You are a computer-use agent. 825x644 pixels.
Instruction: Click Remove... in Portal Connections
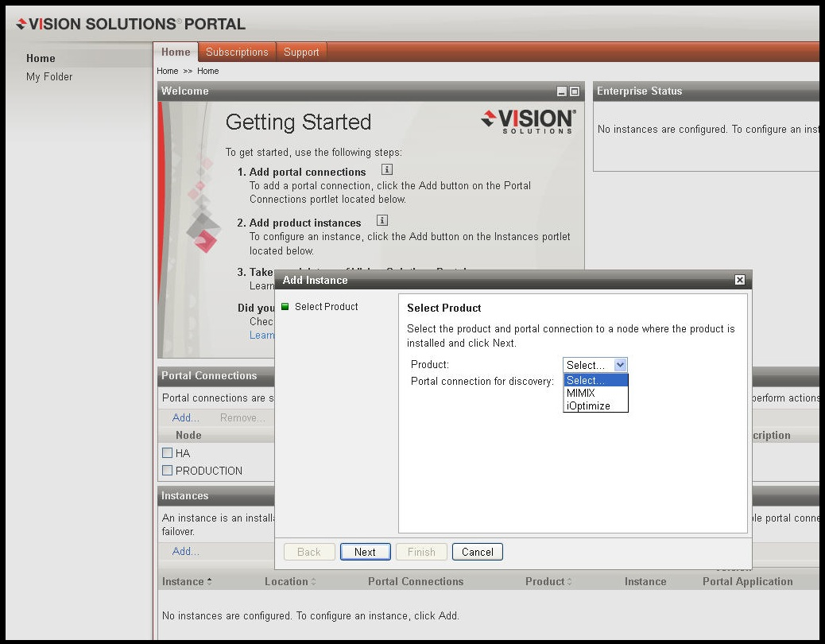coord(242,417)
